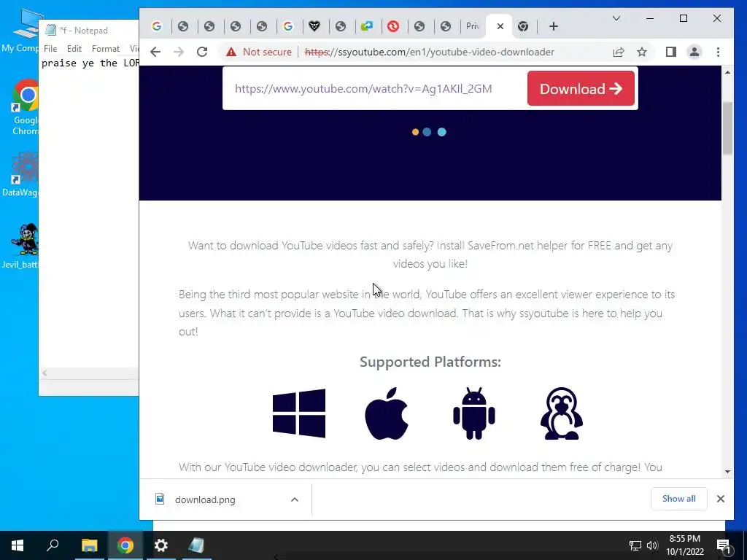The image size is (747, 560).
Task: Click the Notepad title bar
Action: pos(89,31)
